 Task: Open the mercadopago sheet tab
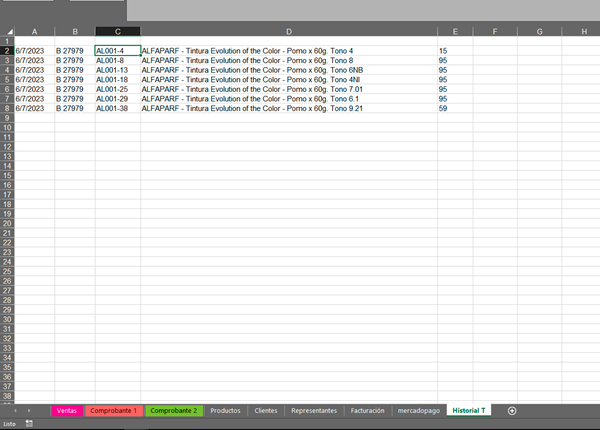click(x=419, y=410)
